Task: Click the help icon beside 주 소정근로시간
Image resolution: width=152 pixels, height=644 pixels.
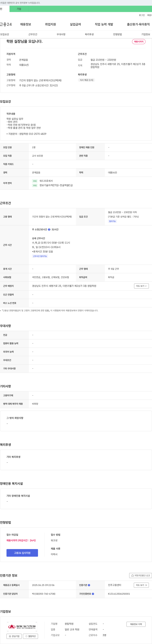Action: [x=49, y=229]
